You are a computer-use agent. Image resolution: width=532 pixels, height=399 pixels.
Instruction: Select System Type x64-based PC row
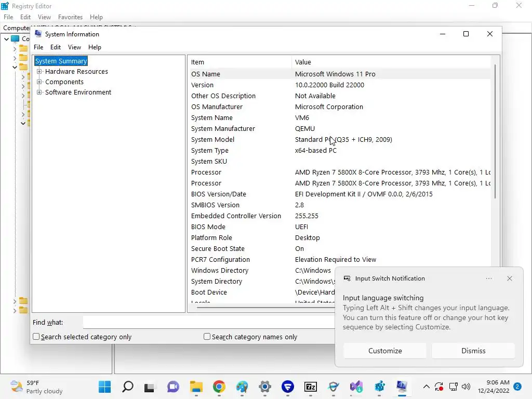click(339, 151)
